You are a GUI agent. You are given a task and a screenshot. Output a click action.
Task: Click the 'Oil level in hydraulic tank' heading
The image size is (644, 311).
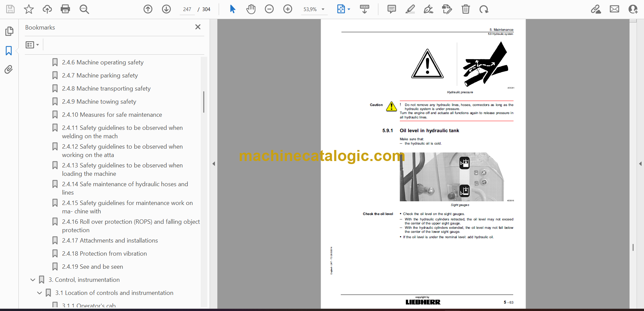click(429, 131)
